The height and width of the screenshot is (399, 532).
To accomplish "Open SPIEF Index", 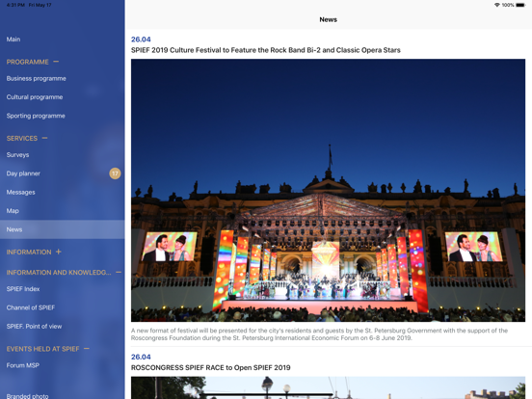I will click(62, 289).
